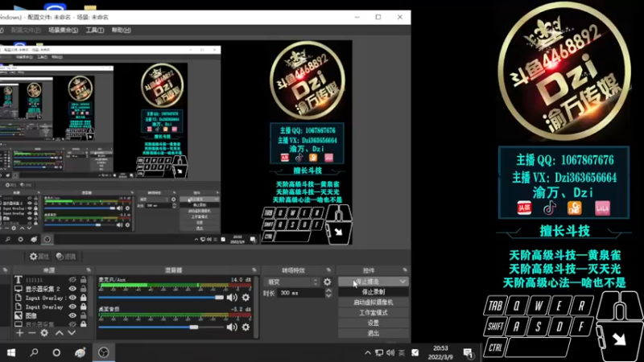Unlock the upper Input Overlay source

click(x=84, y=298)
